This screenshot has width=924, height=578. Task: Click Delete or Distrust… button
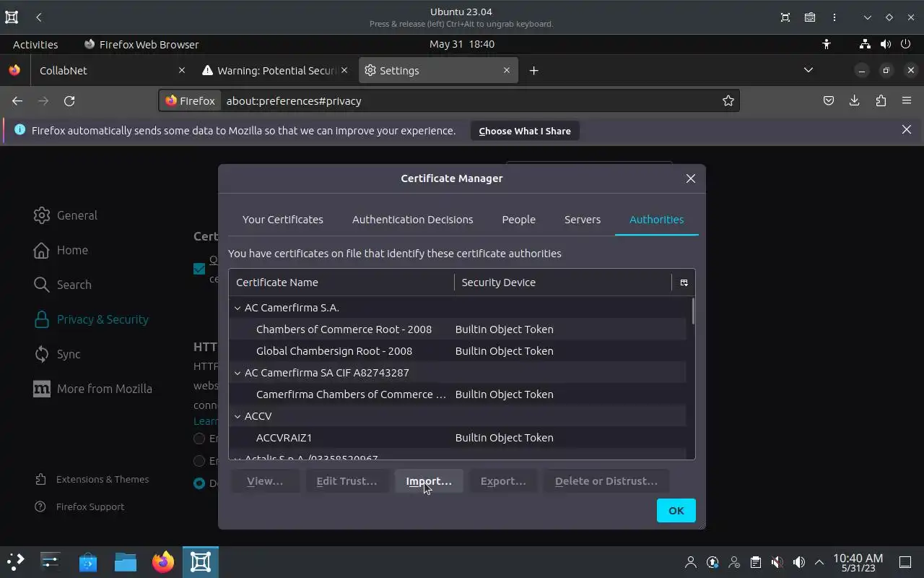click(606, 481)
